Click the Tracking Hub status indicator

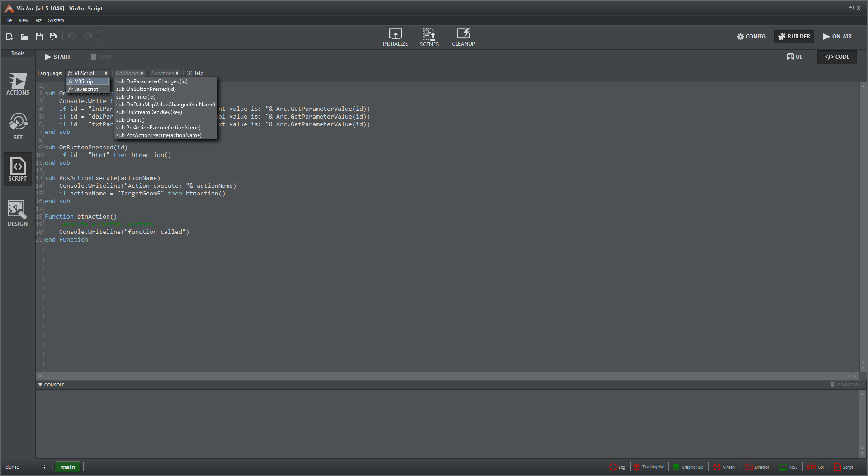pos(649,467)
